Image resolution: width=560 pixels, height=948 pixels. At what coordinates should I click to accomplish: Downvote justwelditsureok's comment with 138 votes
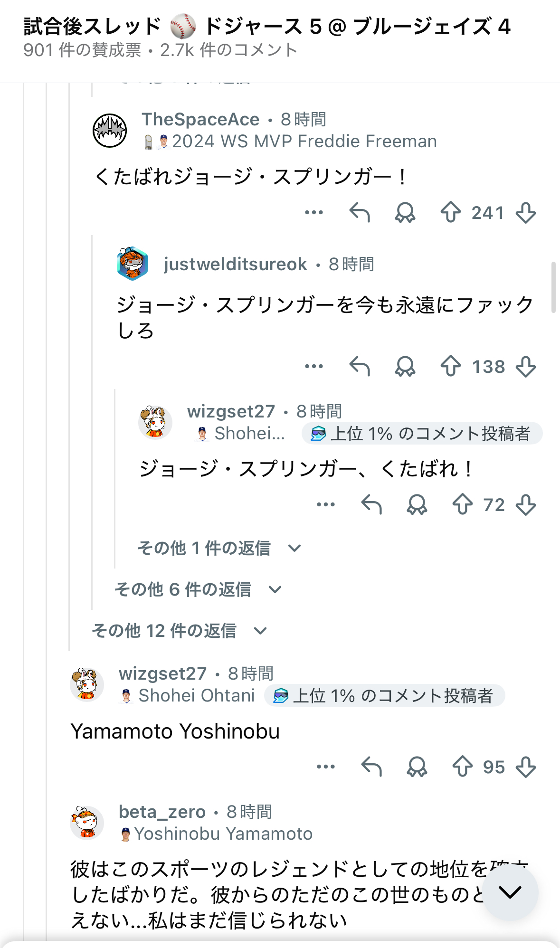pyautogui.click(x=526, y=367)
